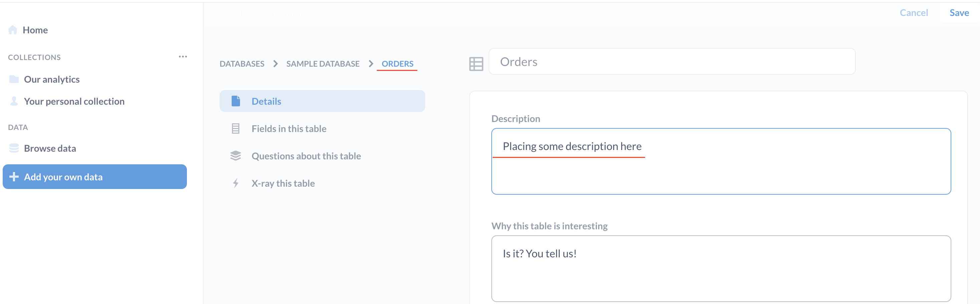Navigate to Sample Database via breadcrumb

323,63
